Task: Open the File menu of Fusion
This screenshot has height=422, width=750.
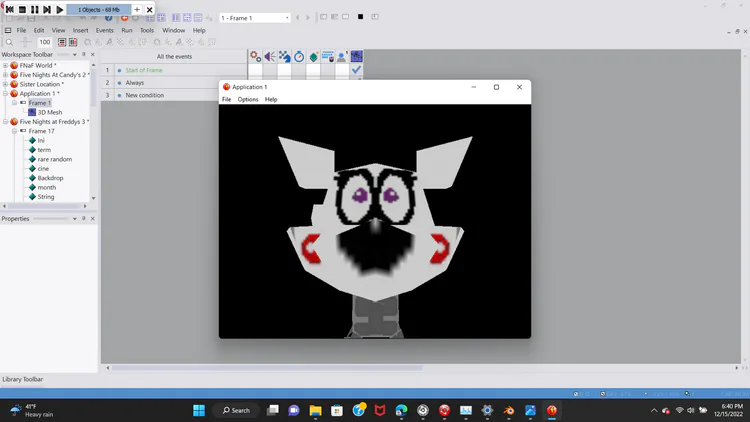Action: click(x=22, y=30)
